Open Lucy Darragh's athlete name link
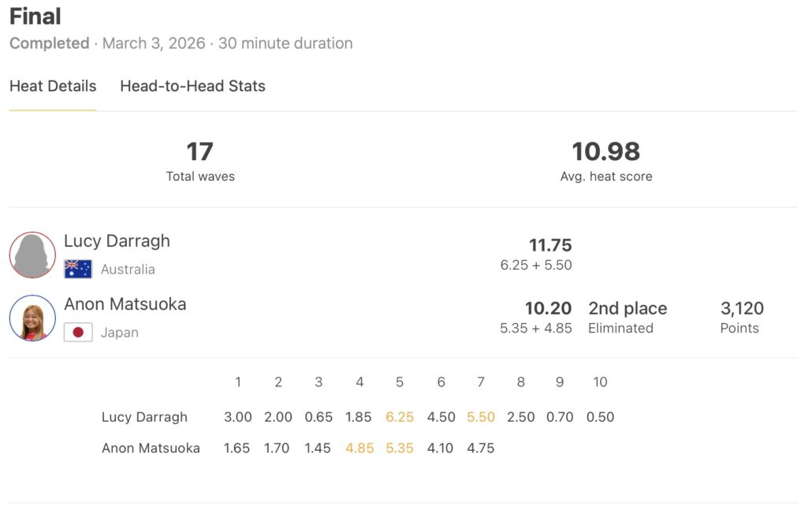Screen dimensions: 812x510 click(x=117, y=241)
